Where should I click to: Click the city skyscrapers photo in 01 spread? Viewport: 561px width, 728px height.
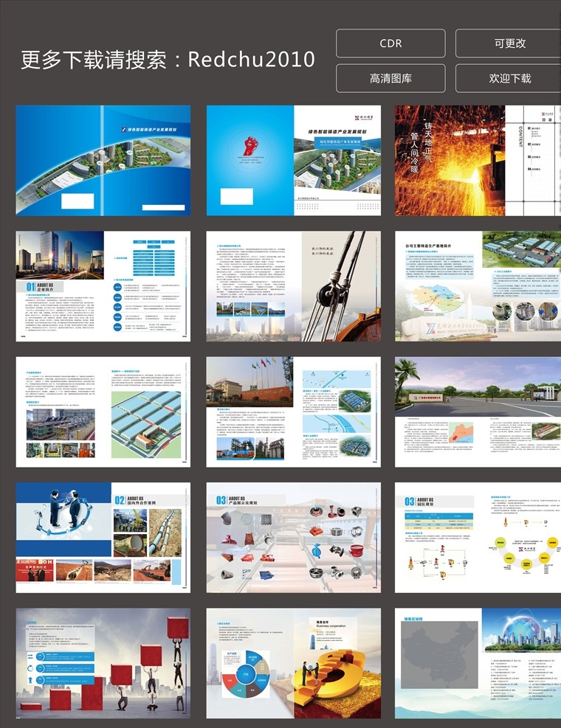pyautogui.click(x=60, y=255)
